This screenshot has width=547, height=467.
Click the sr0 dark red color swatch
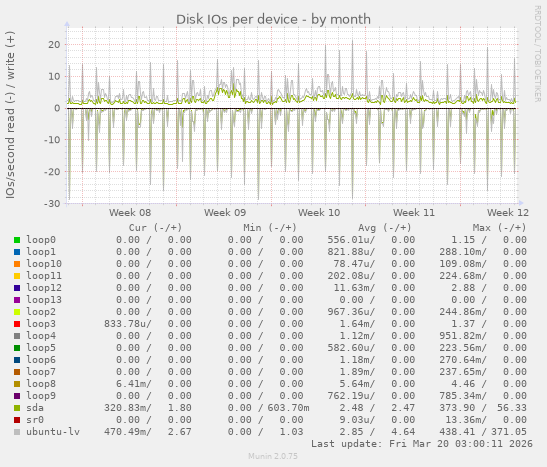(17, 420)
